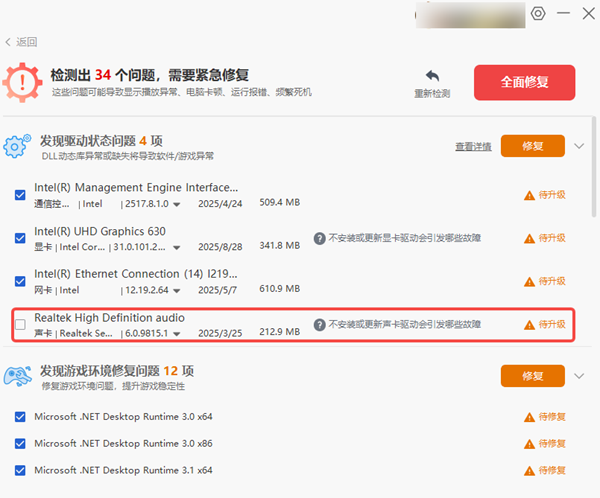
Task: Uncheck Microsoft .NET Desktop Runtime 3.0 x64
Action: pos(20,416)
